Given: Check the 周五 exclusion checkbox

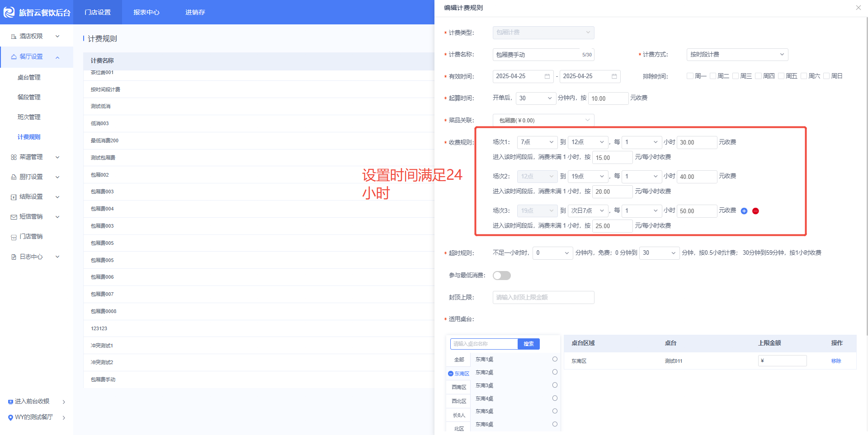Looking at the screenshot, I should pos(781,76).
